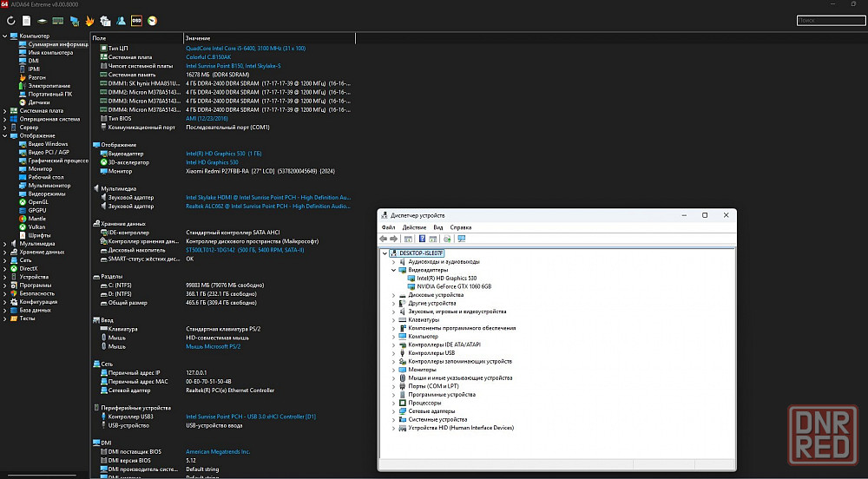
Task: Select Датчики in the left tree
Action: coord(39,102)
